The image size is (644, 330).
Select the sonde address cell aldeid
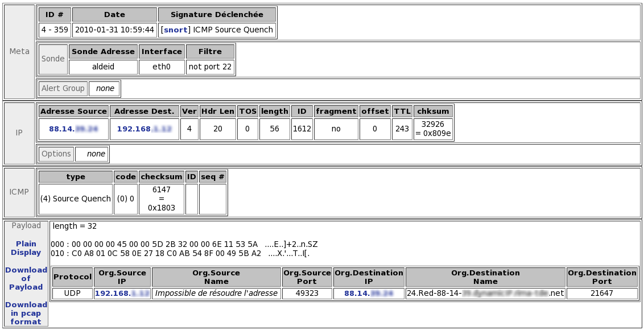click(x=103, y=67)
